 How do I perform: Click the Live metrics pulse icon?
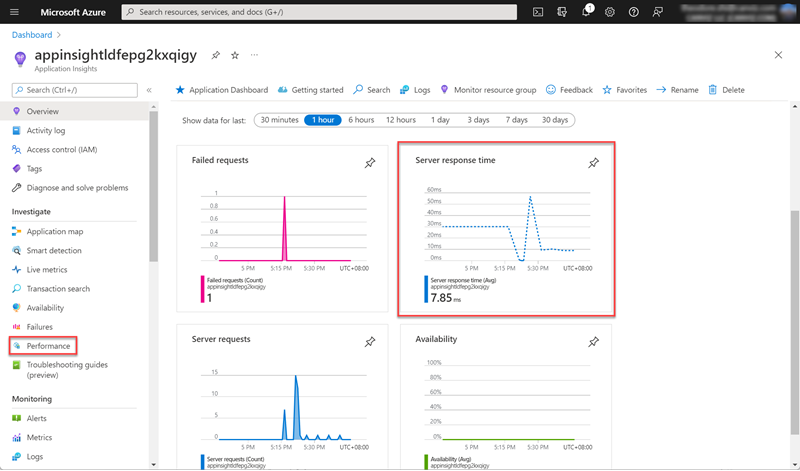[16, 269]
